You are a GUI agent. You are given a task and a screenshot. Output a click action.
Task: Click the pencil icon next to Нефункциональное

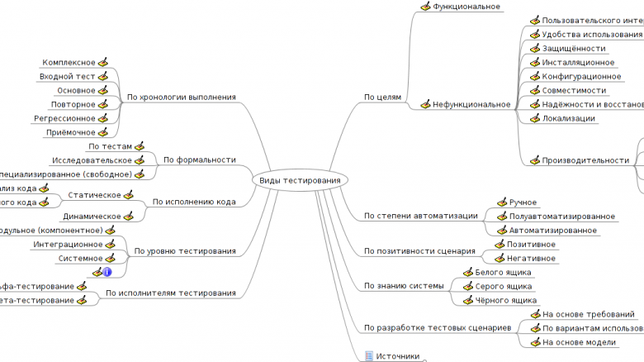click(426, 104)
